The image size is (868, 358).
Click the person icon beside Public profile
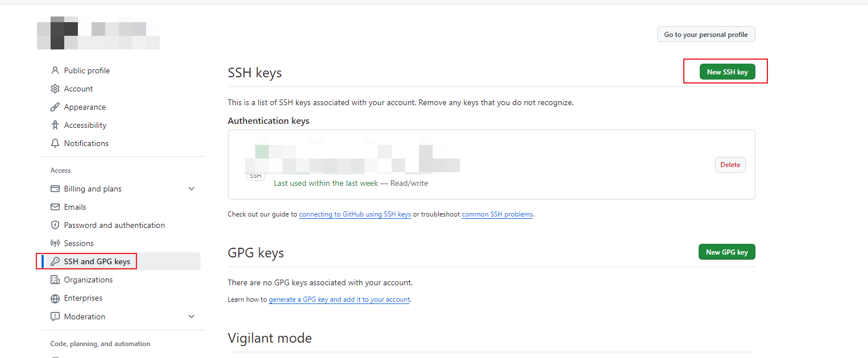(55, 70)
